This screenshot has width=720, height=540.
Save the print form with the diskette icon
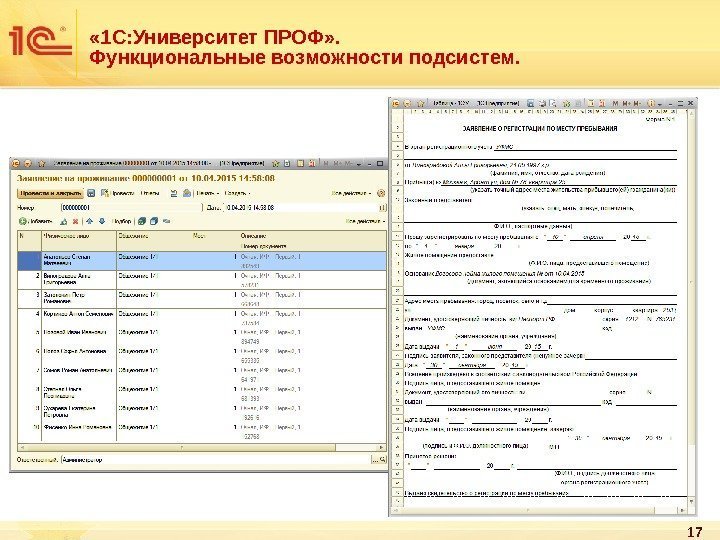click(x=530, y=103)
